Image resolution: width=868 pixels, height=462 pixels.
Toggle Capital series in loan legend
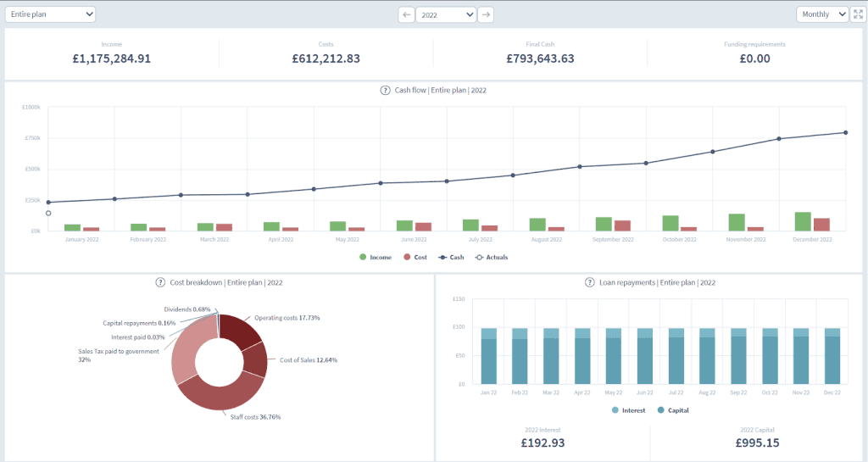click(x=673, y=410)
